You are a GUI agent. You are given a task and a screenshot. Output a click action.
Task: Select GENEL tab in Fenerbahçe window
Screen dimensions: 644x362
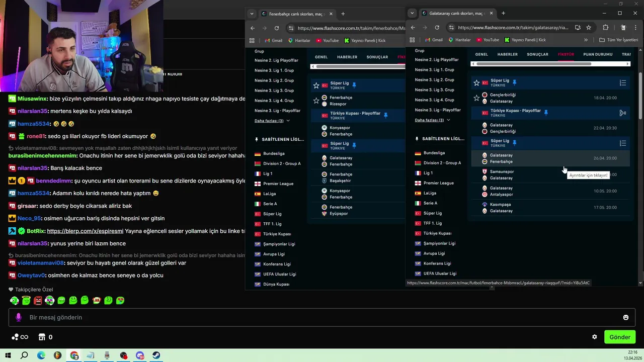coord(321,57)
